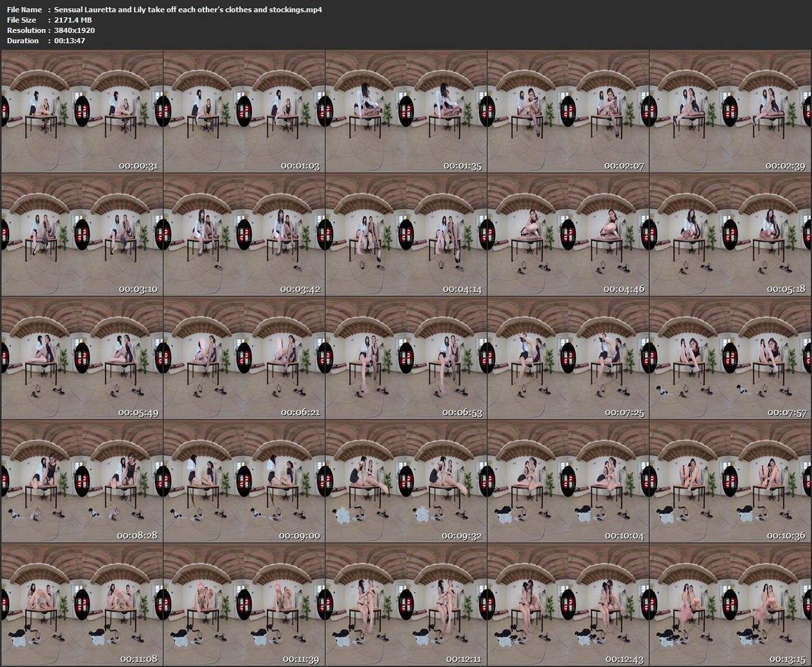Select the frame at 00:01:03
812x667 pixels.
(243, 111)
